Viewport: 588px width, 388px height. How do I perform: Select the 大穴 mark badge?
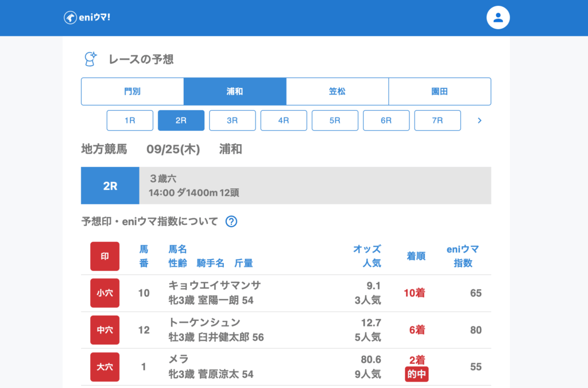(x=105, y=367)
